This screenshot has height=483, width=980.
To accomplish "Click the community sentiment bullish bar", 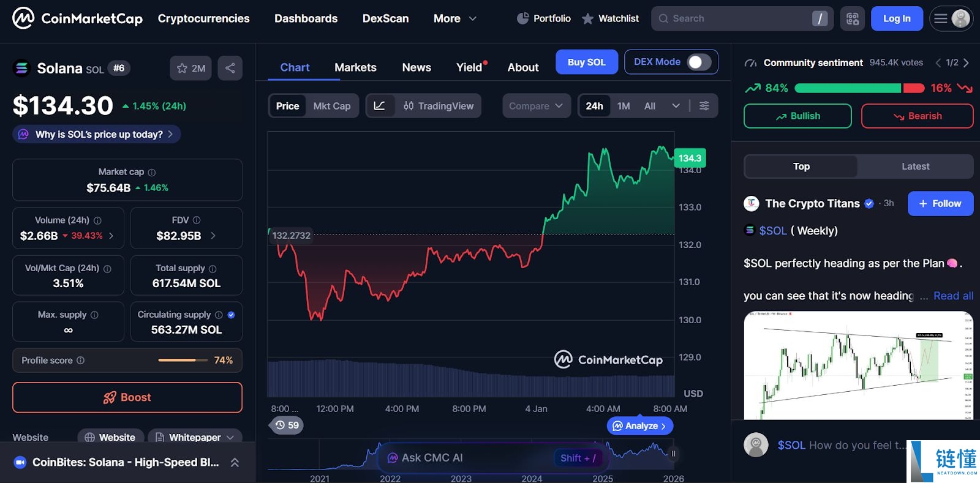I will (848, 88).
